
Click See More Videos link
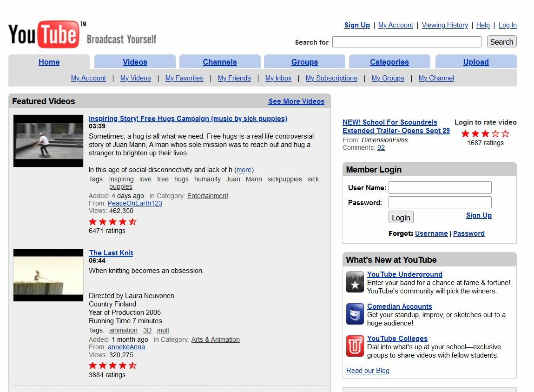pyautogui.click(x=297, y=101)
